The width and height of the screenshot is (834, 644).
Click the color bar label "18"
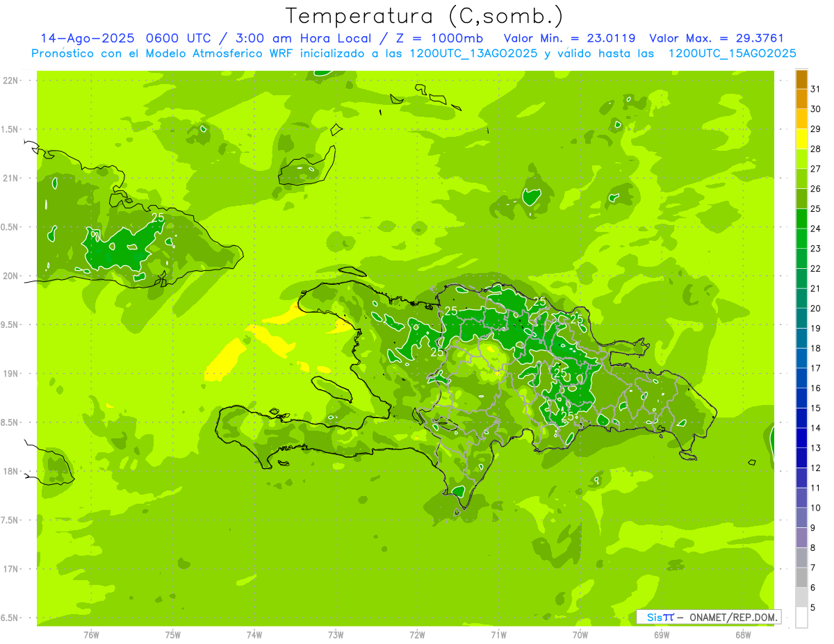point(816,348)
